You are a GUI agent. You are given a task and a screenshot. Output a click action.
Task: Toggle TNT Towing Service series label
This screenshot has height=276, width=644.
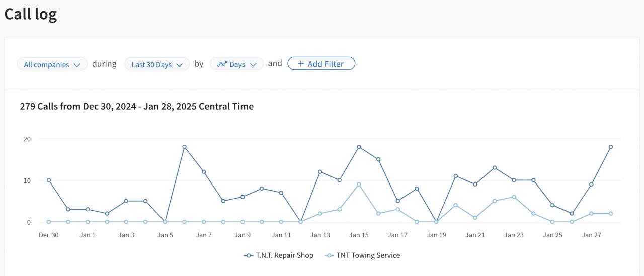coord(368,255)
